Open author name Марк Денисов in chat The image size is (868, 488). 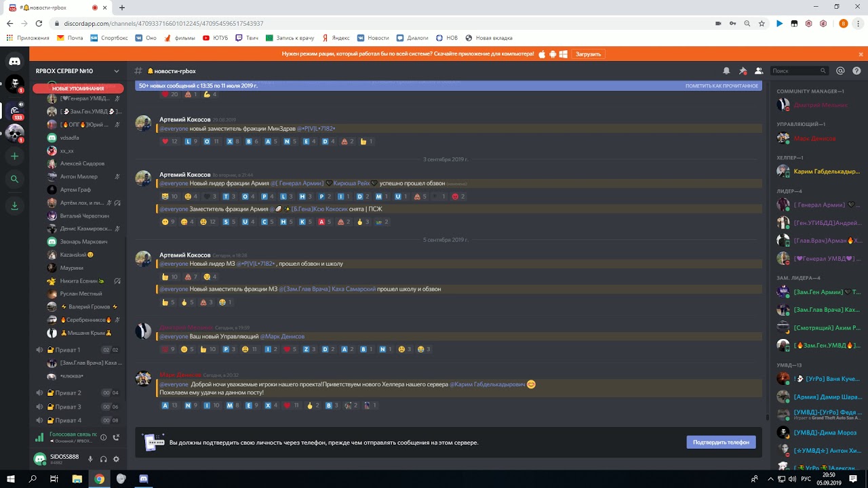[x=180, y=374]
